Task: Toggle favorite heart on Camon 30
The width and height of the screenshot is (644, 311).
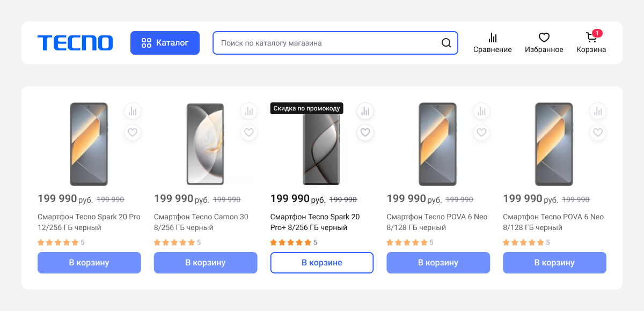Action: [x=248, y=132]
